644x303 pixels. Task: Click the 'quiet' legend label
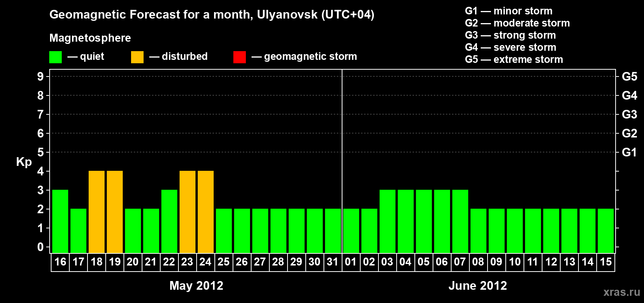click(x=92, y=57)
